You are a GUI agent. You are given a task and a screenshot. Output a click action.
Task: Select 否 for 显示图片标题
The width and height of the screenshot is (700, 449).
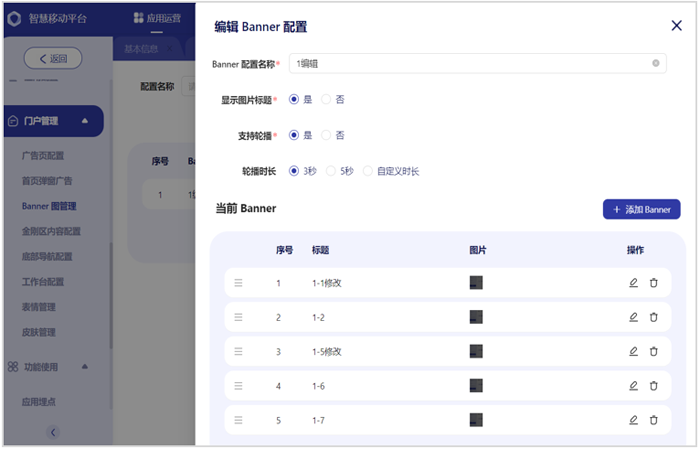coord(326,100)
